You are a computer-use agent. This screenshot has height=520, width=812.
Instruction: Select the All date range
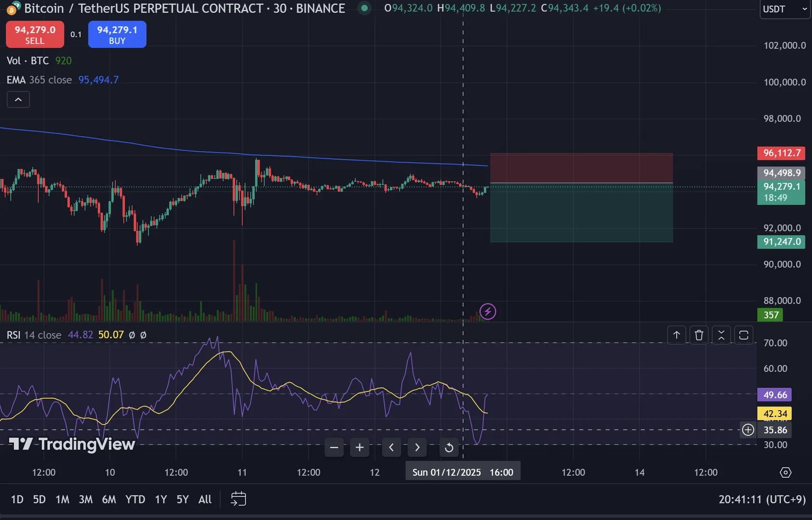(205, 499)
